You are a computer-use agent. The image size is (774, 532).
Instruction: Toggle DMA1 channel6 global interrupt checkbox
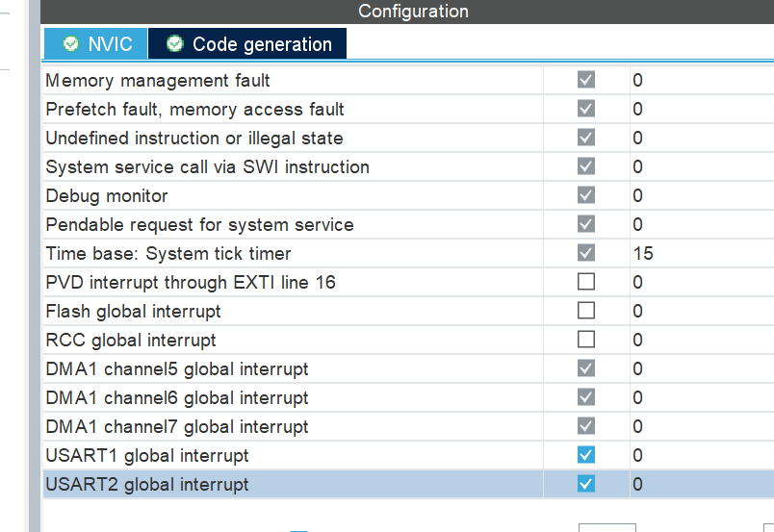(585, 397)
